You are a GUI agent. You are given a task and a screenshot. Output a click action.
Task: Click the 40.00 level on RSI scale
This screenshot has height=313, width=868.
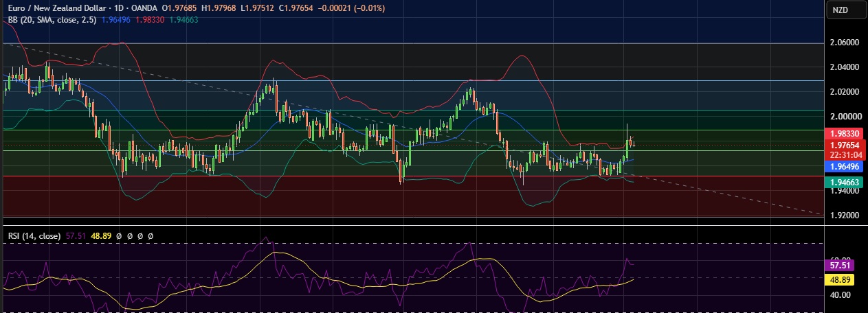click(840, 295)
